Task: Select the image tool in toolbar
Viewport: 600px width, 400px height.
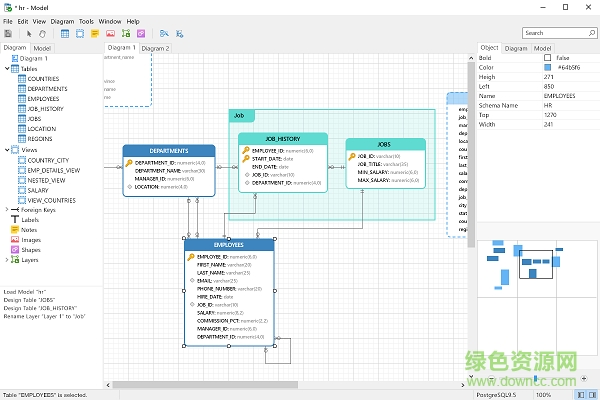Action: [x=110, y=33]
